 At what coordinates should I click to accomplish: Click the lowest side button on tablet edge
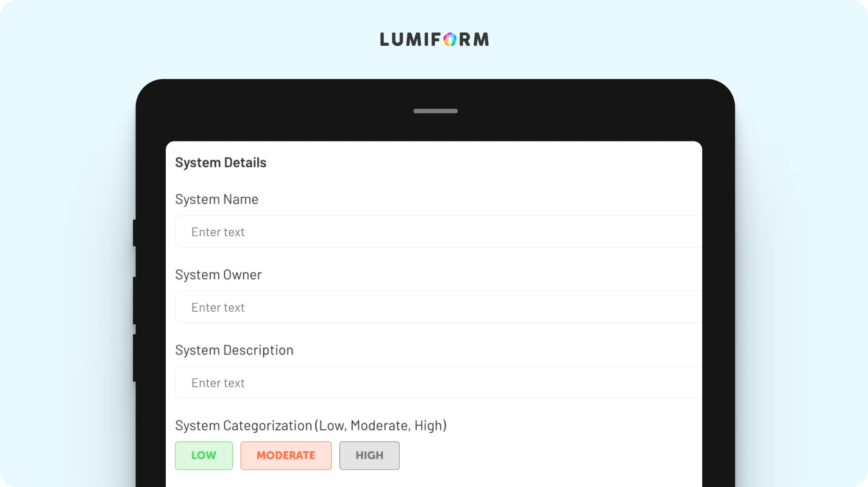pyautogui.click(x=135, y=358)
